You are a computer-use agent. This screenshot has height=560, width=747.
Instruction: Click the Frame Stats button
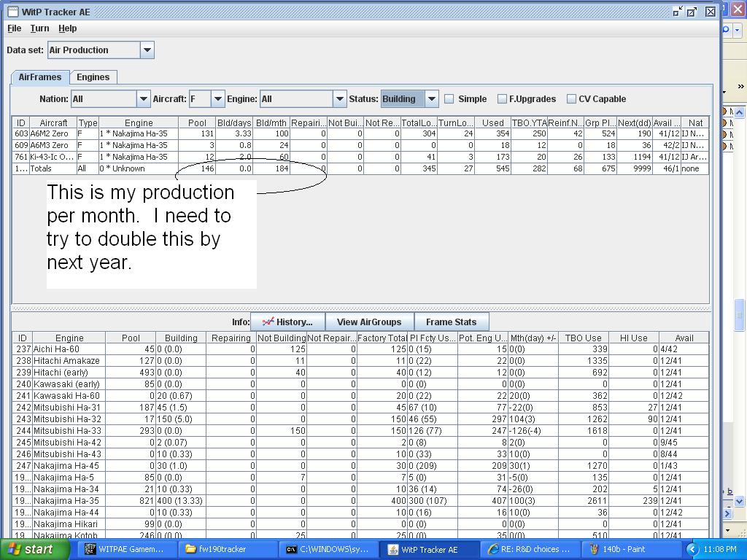451,322
